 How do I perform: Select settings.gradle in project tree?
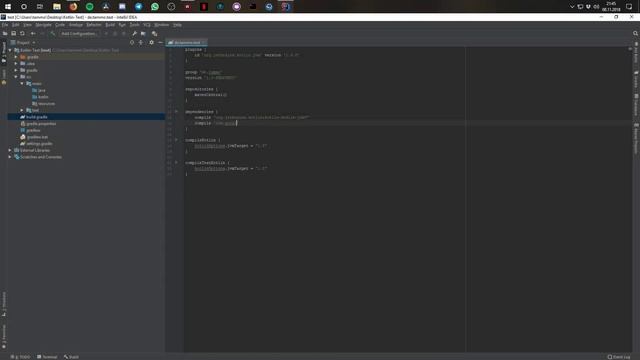click(39, 144)
